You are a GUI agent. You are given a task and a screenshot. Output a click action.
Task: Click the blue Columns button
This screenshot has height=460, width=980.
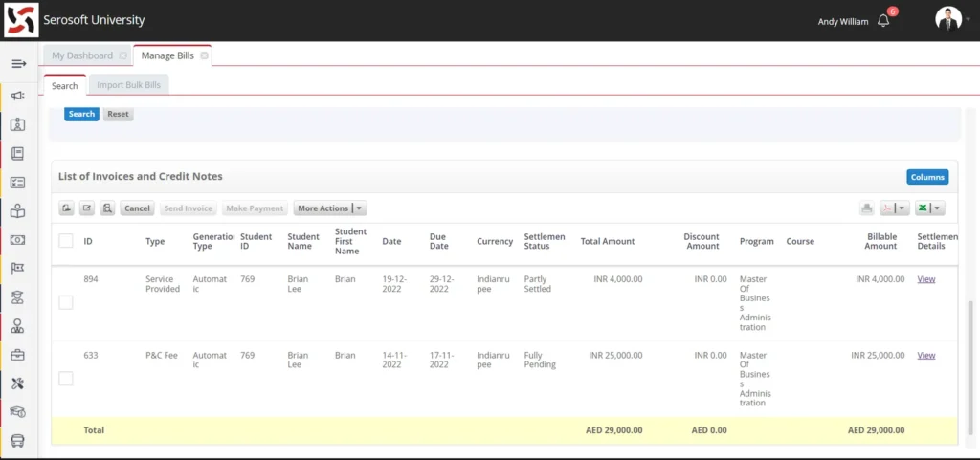point(926,177)
